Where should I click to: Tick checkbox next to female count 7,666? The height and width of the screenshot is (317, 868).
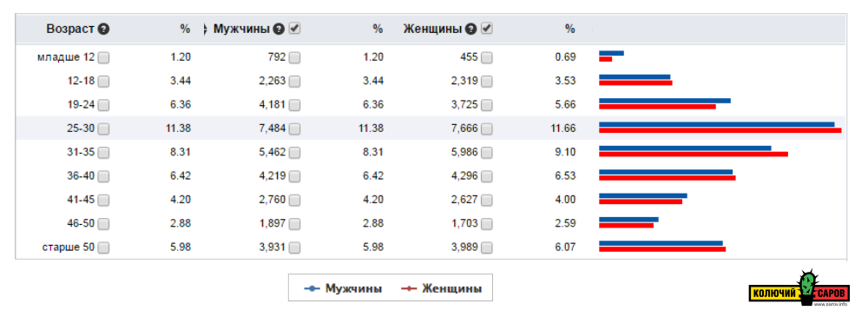(487, 129)
